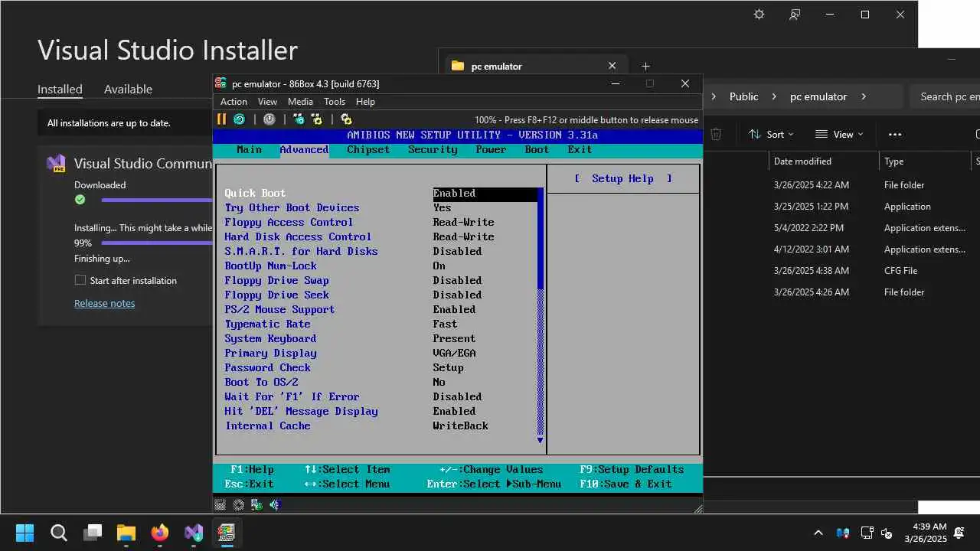Click the Public breadcrumb in File Explorer
This screenshot has width=980, height=551.
coord(743,96)
